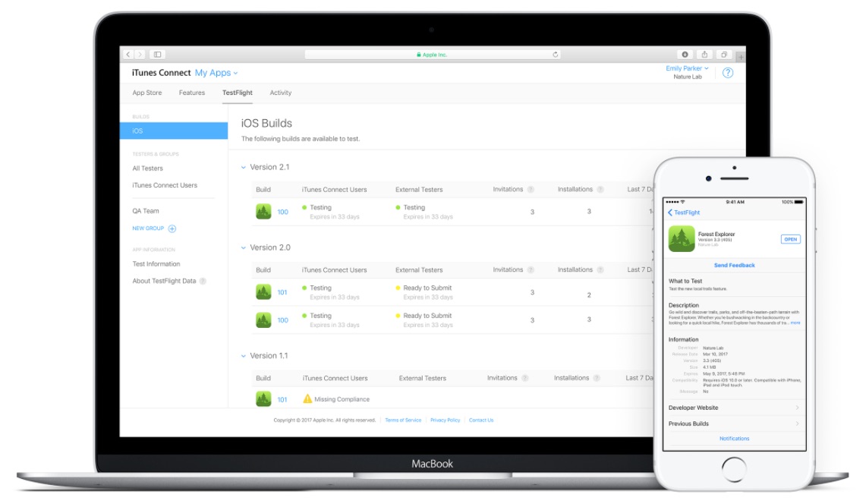
Task: Tap Send Feedback on the iPhone
Action: click(x=734, y=266)
